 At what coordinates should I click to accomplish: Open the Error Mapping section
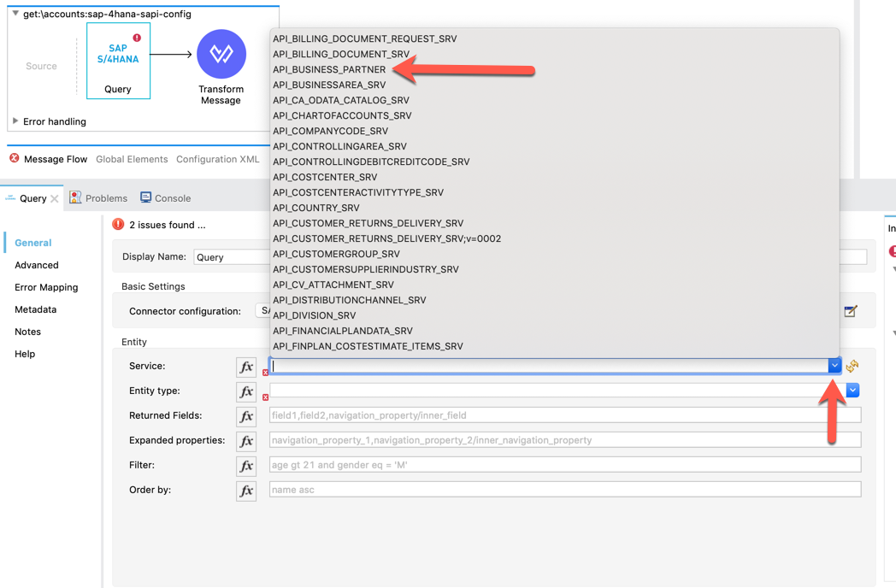[46, 287]
